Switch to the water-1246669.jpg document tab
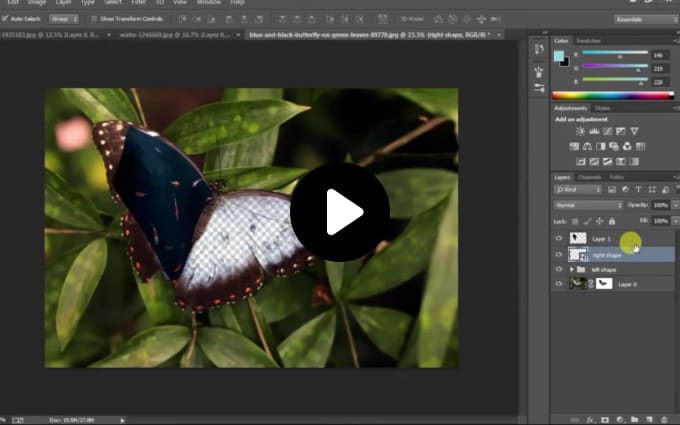The width and height of the screenshot is (680, 425). pyautogui.click(x=175, y=35)
